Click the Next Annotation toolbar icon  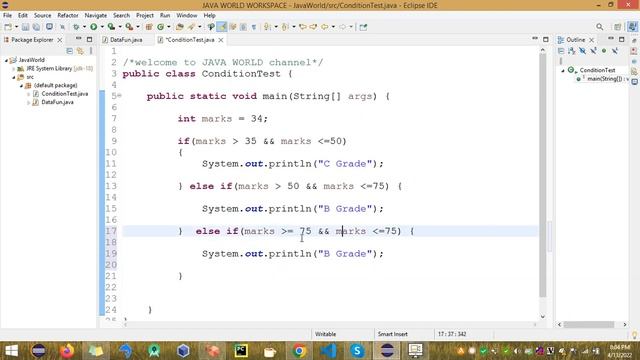[x=267, y=27]
